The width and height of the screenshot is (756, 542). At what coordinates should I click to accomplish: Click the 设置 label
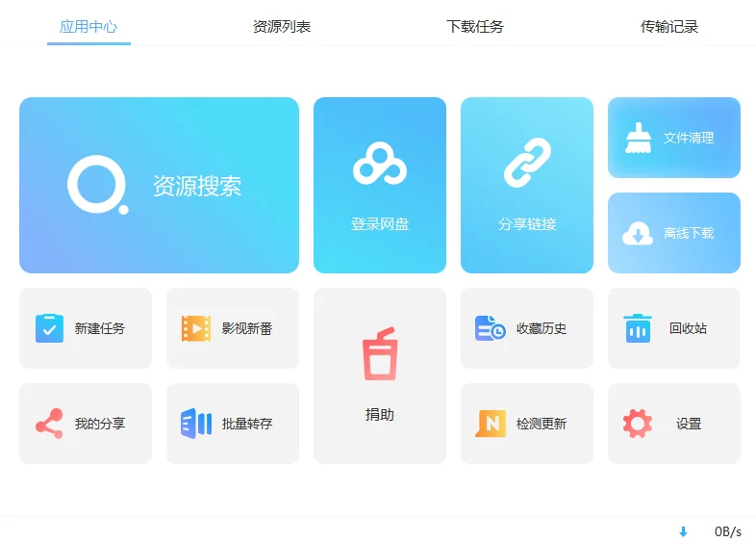[x=688, y=424]
